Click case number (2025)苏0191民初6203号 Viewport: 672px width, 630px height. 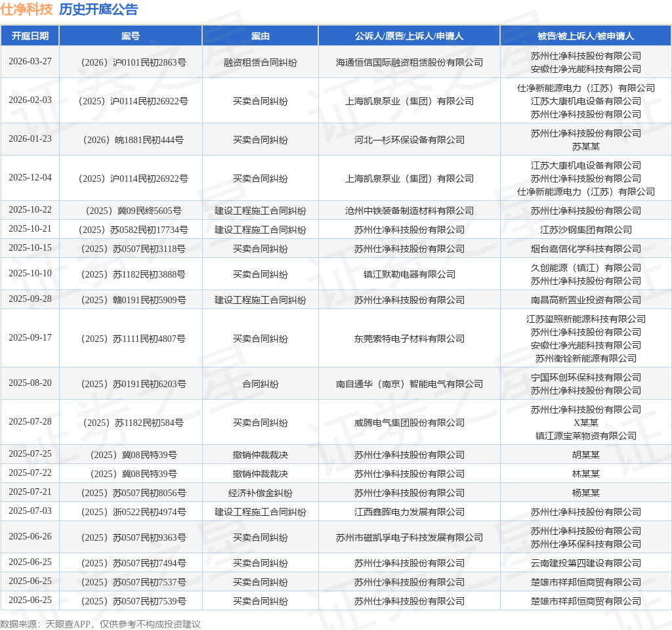(x=133, y=384)
